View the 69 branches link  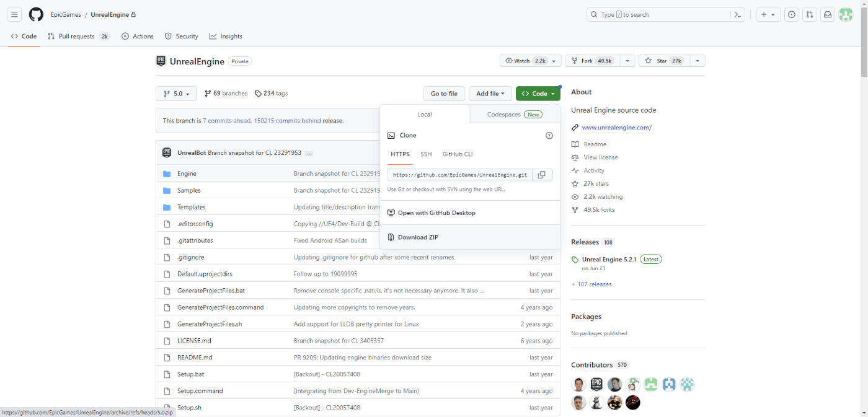pos(226,94)
